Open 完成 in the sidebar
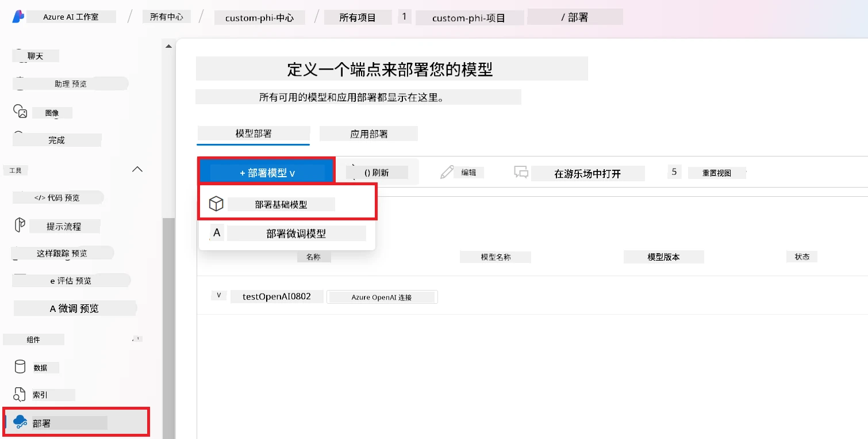 [57, 140]
